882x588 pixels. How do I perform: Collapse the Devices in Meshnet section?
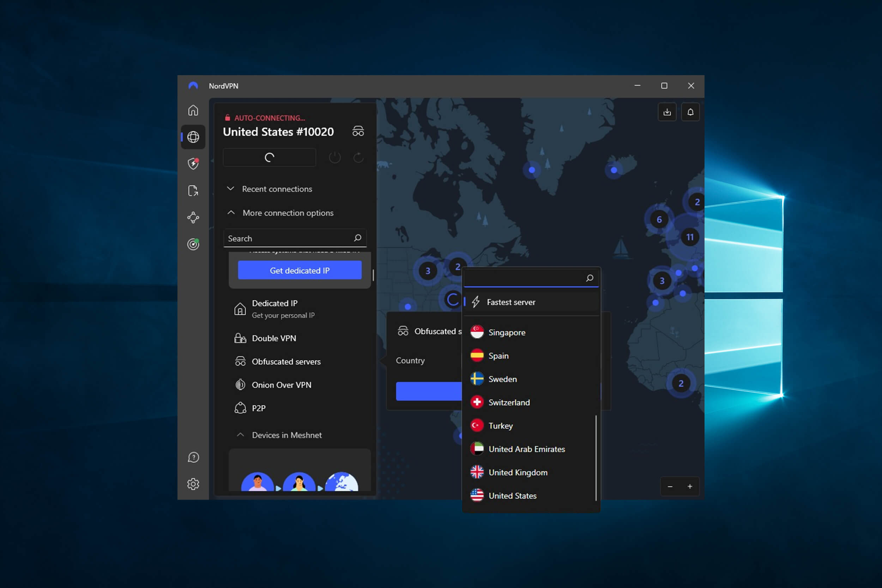click(240, 435)
